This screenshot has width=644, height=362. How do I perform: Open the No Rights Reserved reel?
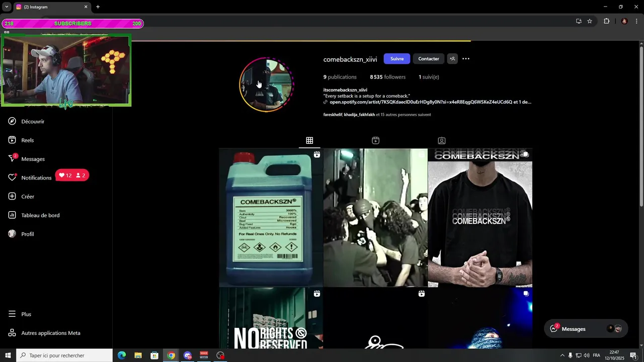pyautogui.click(x=271, y=318)
